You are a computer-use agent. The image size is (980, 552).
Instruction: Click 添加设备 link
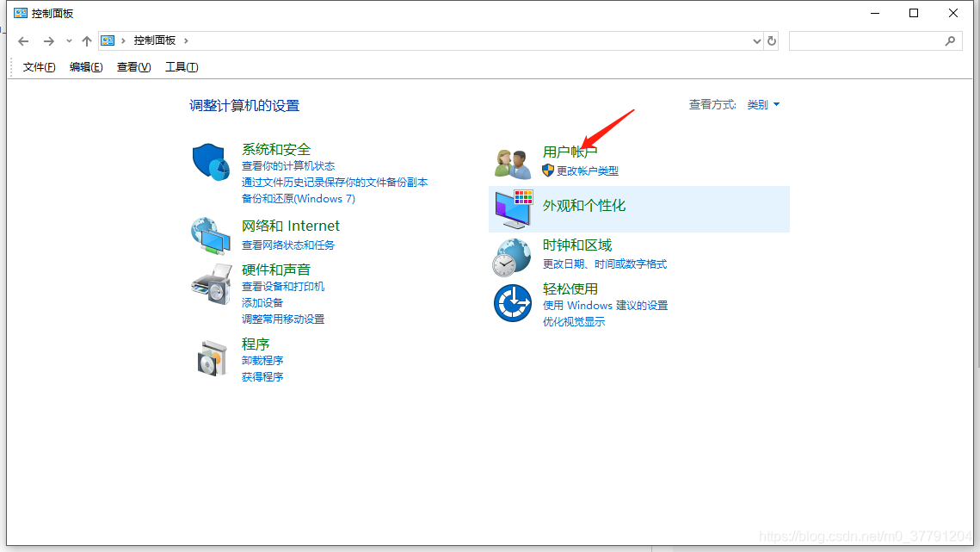click(262, 302)
